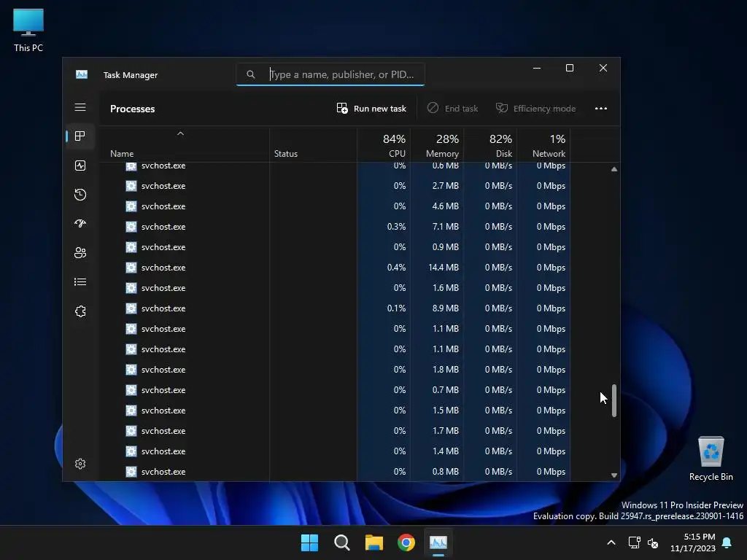Sort by the 82% Disk column header
Viewport: 747px width, 560px height.
click(491, 145)
